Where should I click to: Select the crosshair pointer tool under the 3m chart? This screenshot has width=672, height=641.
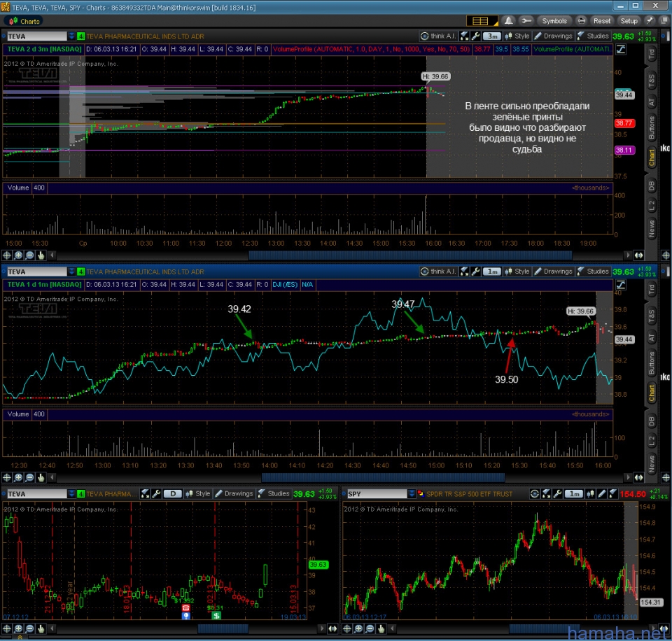tap(7, 255)
